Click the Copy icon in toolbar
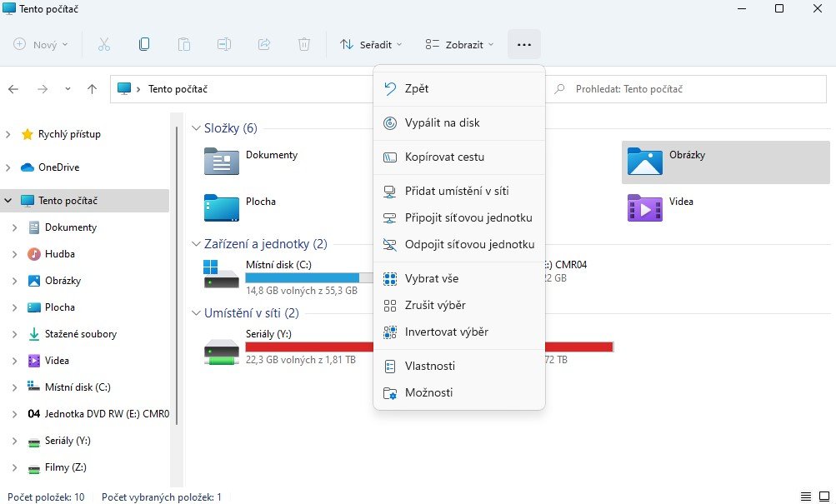 tap(144, 44)
